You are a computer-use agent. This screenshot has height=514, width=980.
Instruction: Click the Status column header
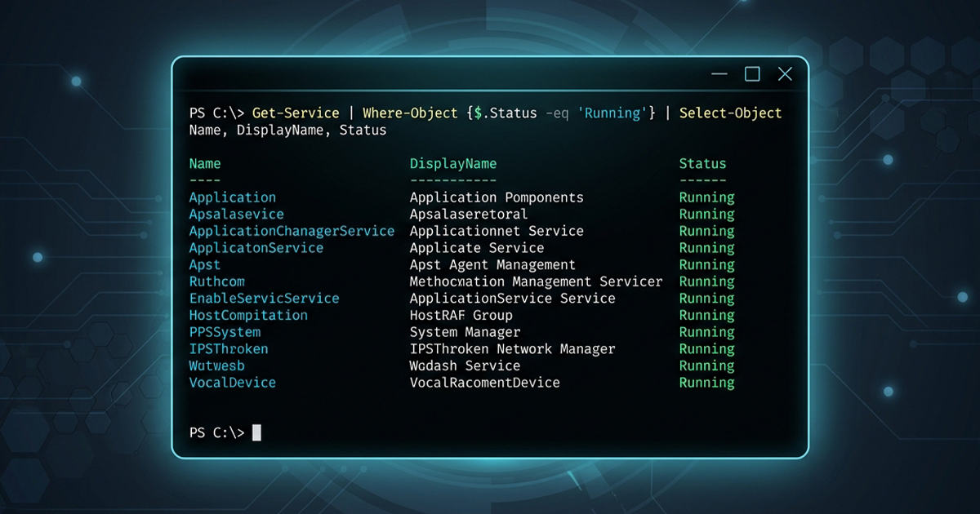[702, 163]
